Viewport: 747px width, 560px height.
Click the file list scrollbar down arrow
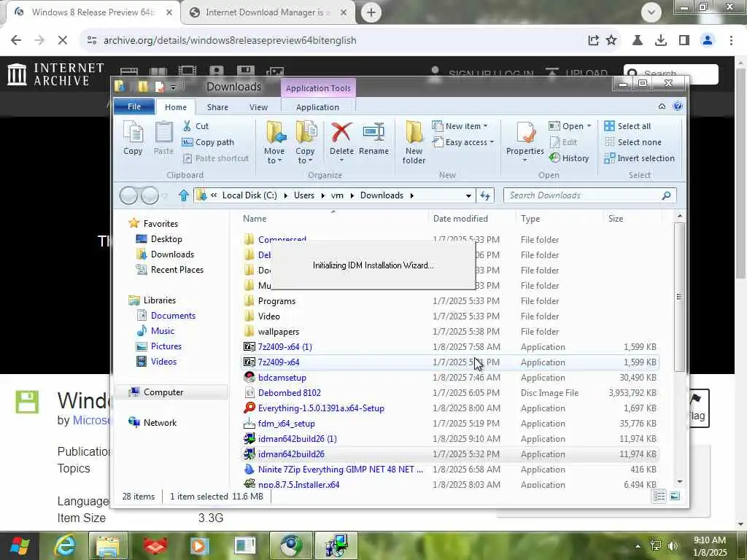point(679,481)
